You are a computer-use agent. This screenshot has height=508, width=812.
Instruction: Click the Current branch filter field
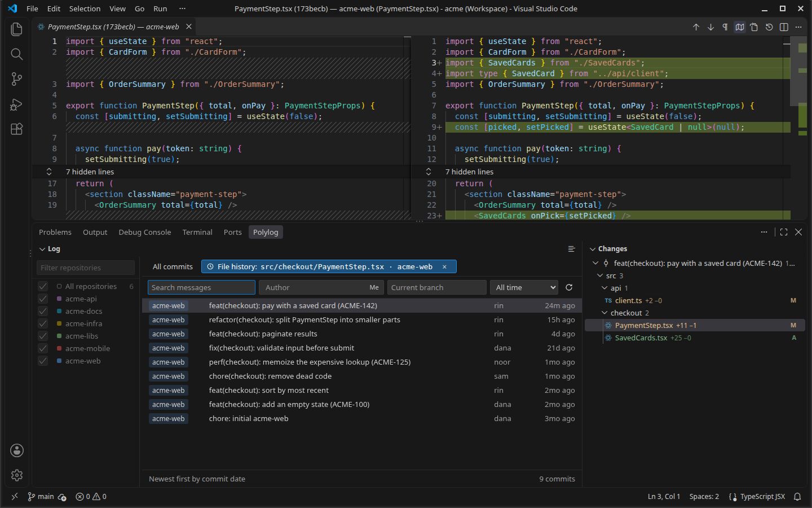[x=437, y=287]
